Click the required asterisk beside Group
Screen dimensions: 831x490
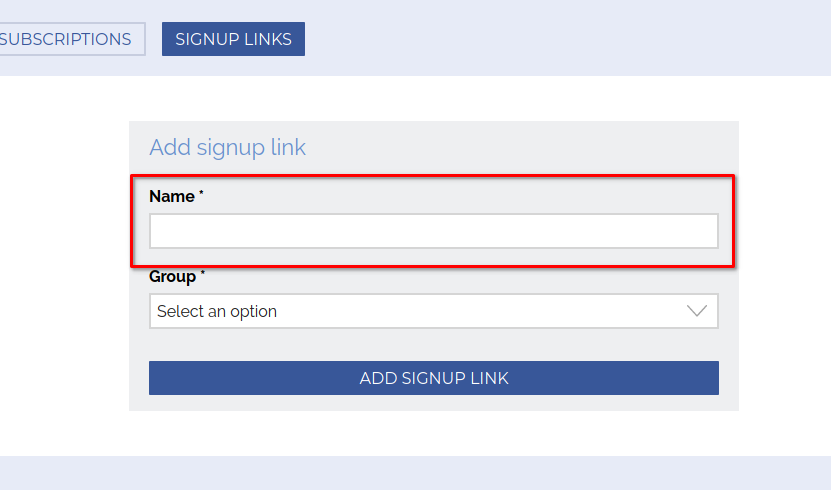[203, 273]
